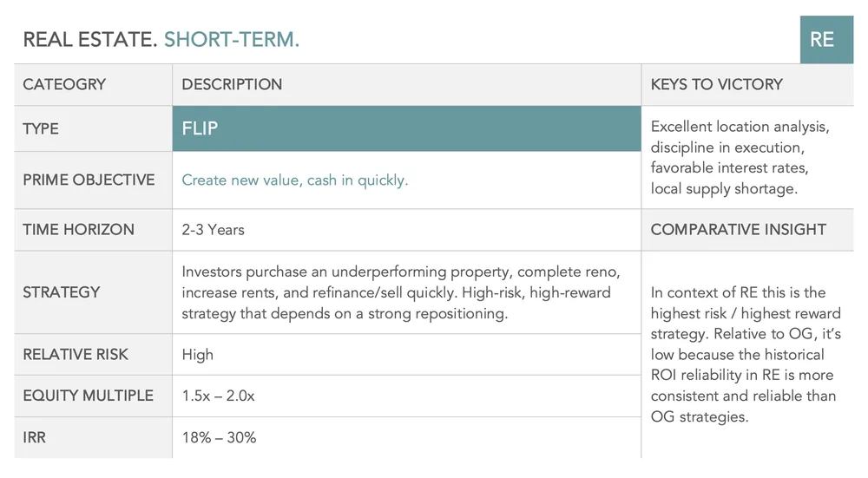Click the DESCRIPTION column header
The height and width of the screenshot is (478, 868).
(232, 84)
